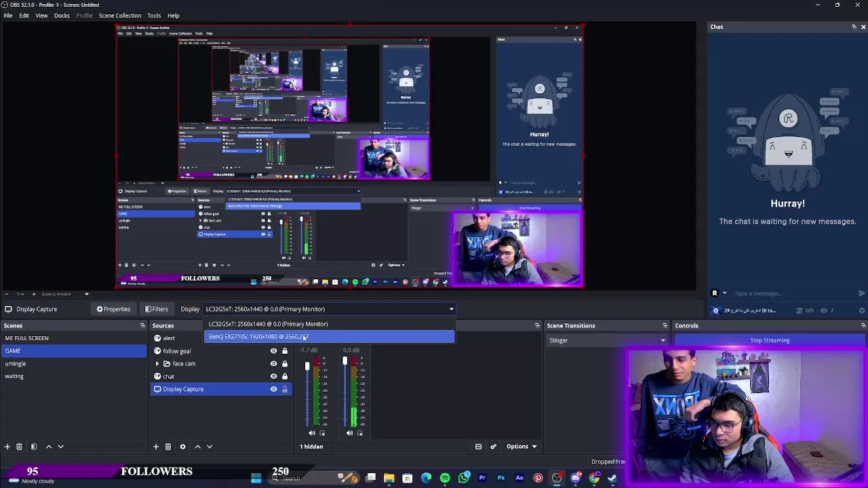Toggle visibility of follow goal source
Screen dimensions: 868x488
click(273, 351)
